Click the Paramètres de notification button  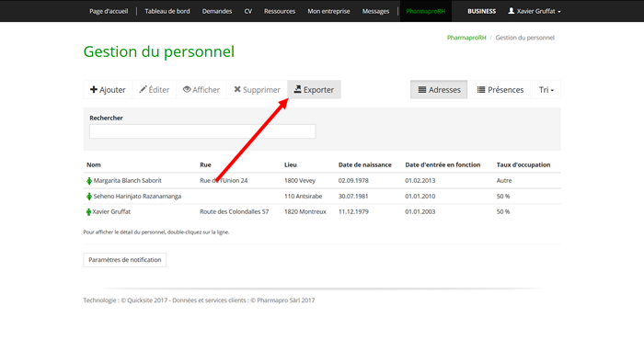pos(125,260)
